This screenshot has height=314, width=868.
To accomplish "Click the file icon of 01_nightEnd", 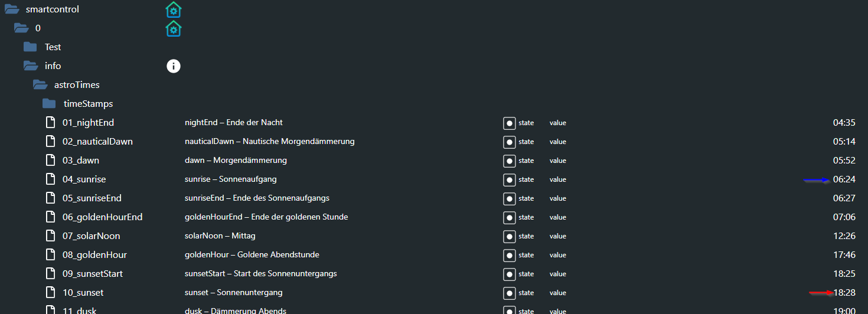I will (x=51, y=123).
